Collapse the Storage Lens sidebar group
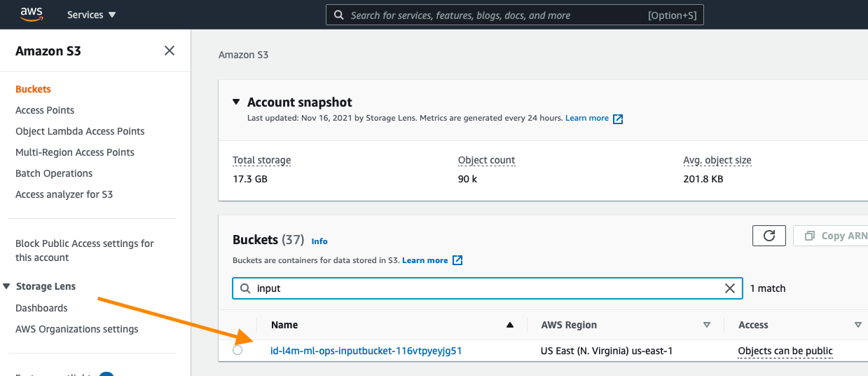Screen dimensions: 868x376 [6, 286]
